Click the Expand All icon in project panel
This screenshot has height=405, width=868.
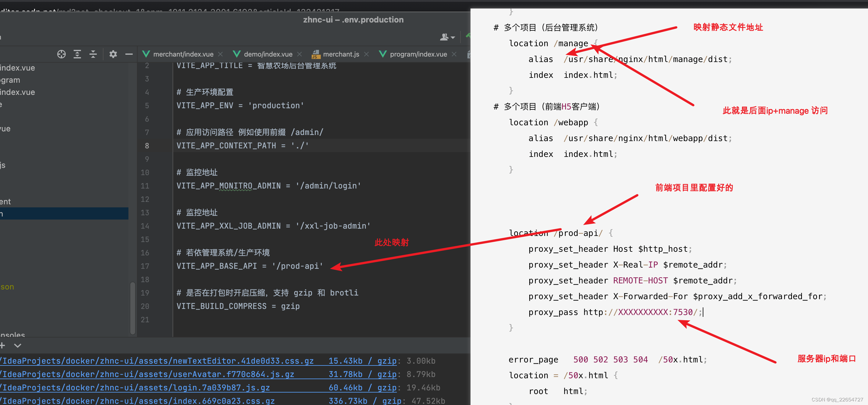pos(77,54)
